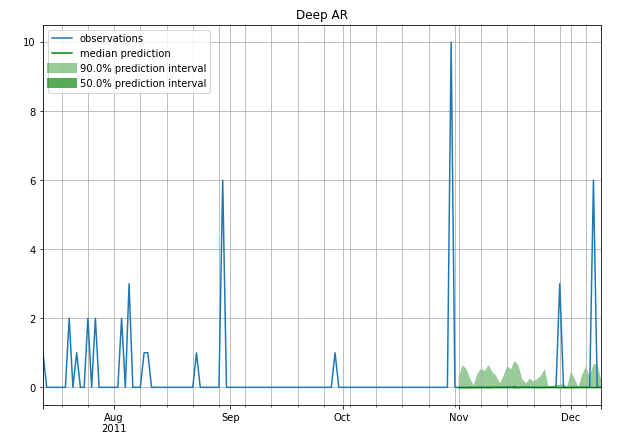Click the tallest spike peak reaching 10
Image resolution: width=627 pixels, height=439 pixels.
[451, 43]
